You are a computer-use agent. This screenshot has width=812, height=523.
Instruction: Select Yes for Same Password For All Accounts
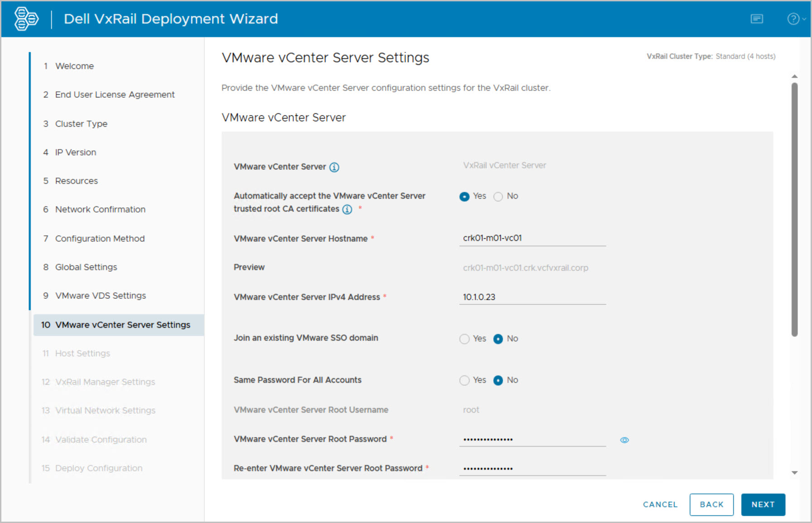pos(464,380)
